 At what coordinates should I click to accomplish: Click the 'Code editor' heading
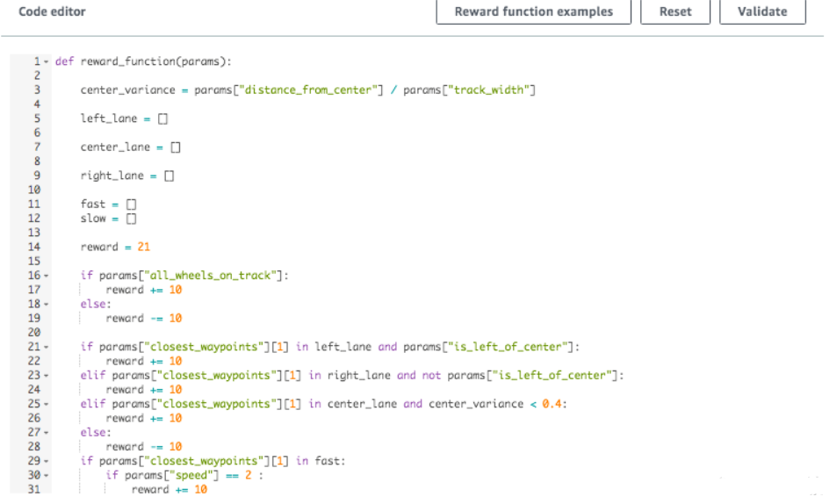(52, 11)
